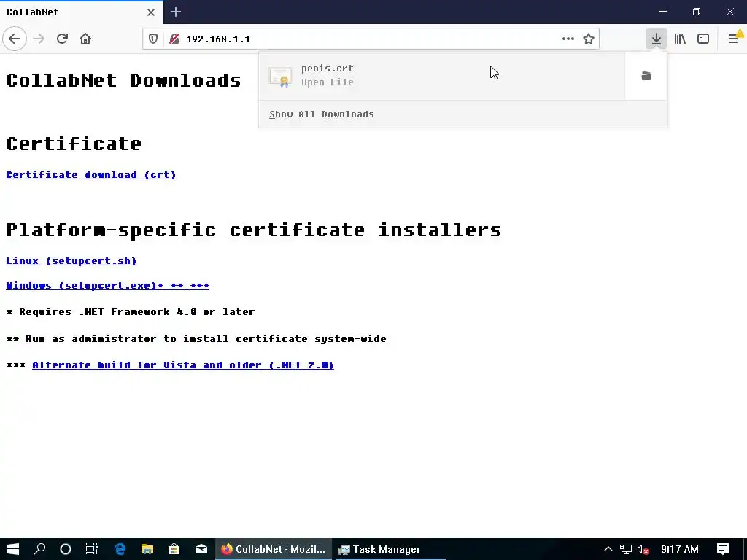Open network status tray icon

(625, 549)
